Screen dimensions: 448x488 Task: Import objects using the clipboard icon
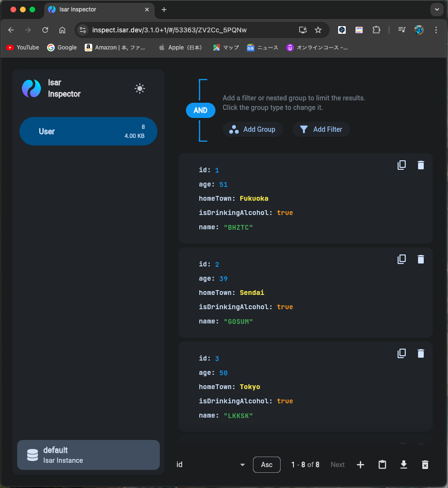click(x=382, y=465)
